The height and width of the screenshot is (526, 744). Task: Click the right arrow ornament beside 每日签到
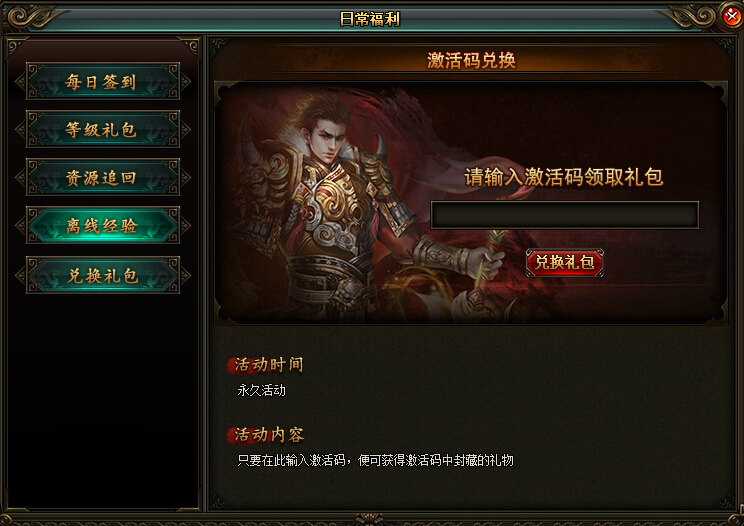[x=186, y=82]
